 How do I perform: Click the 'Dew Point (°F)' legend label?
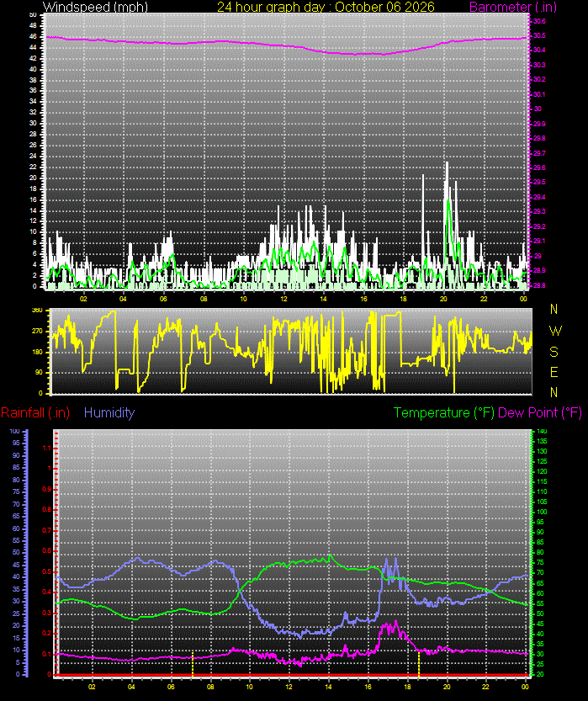point(540,412)
